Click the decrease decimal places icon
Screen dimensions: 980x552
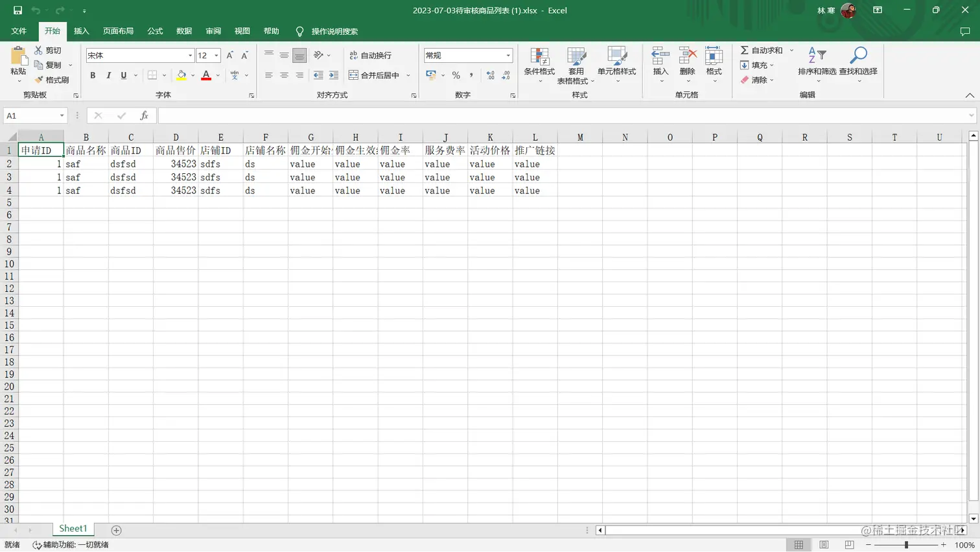[x=506, y=75]
